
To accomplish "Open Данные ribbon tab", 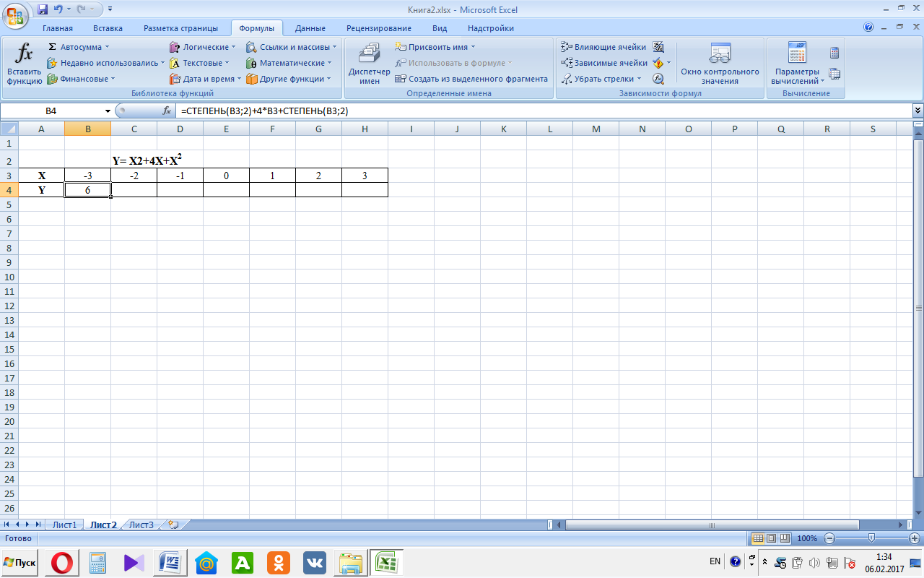I will click(x=310, y=28).
